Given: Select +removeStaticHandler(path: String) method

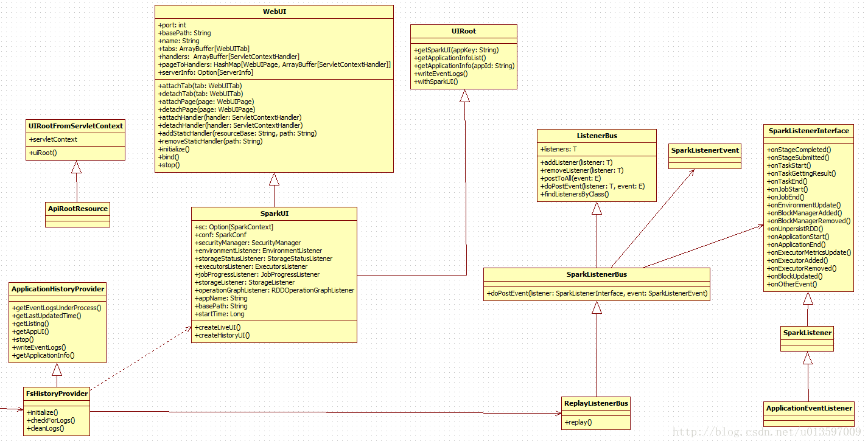Looking at the screenshot, I should click(210, 141).
